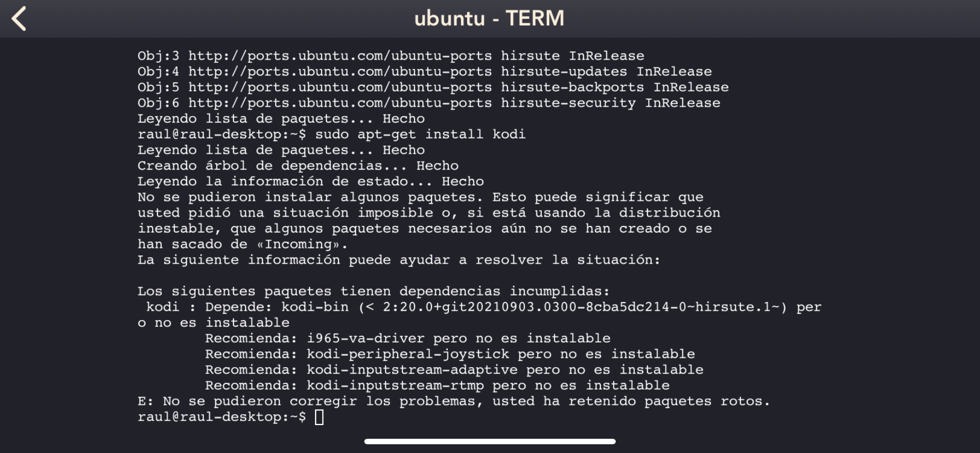Select the hirsute-security InRelease line

point(429,103)
